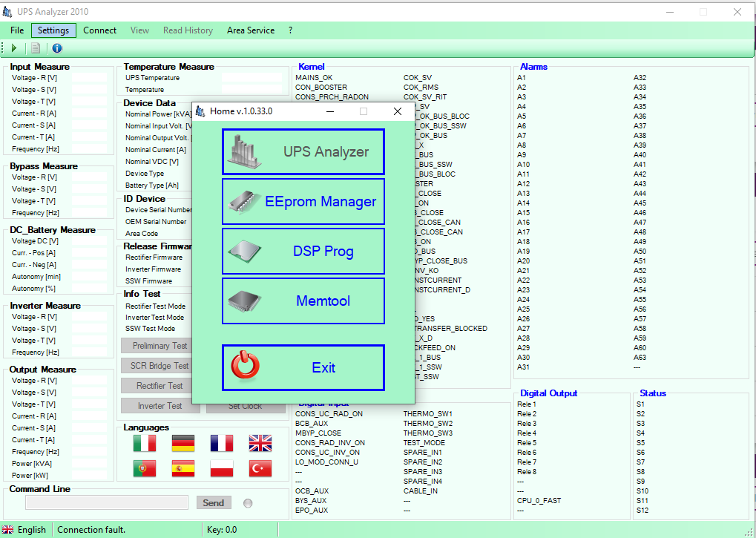
Task: Choose the Spanish flag language
Action: [183, 468]
